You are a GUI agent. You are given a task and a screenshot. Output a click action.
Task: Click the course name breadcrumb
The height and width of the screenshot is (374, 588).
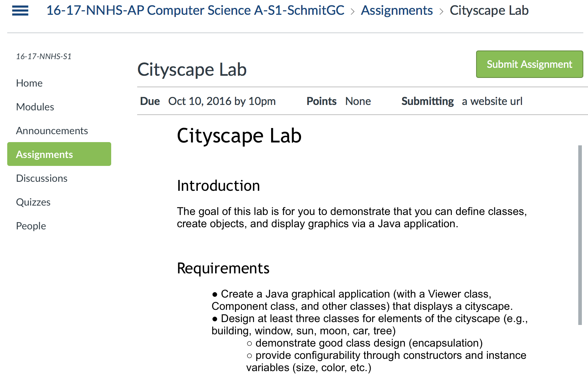[x=195, y=10]
